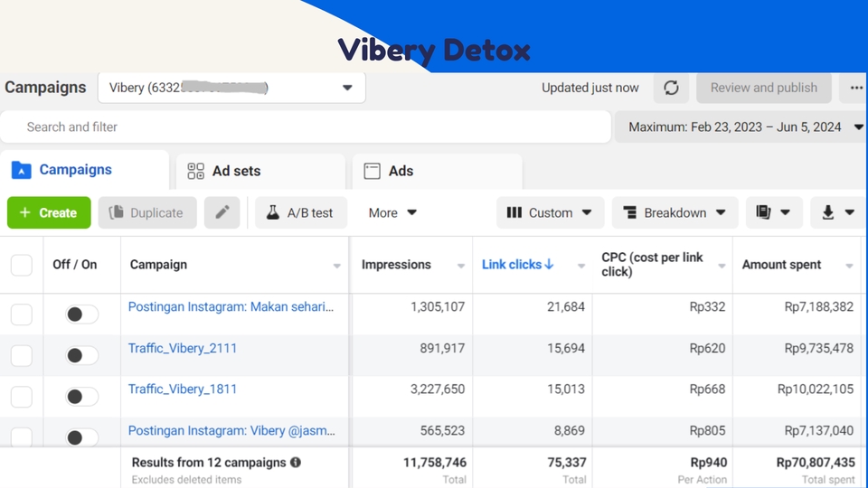Click the 8,869 link clicks cell
Image resolution: width=868 pixels, height=488 pixels.
point(569,430)
